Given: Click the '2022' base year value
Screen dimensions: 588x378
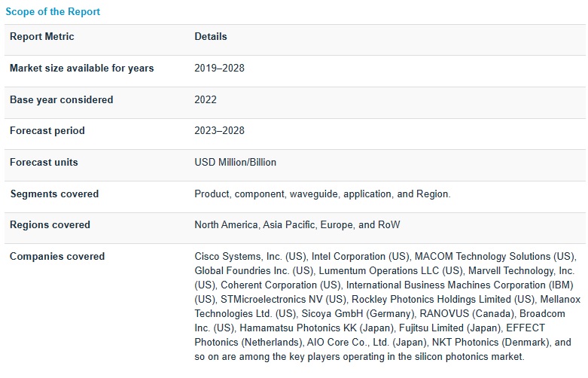Looking at the screenshot, I should pos(206,100).
